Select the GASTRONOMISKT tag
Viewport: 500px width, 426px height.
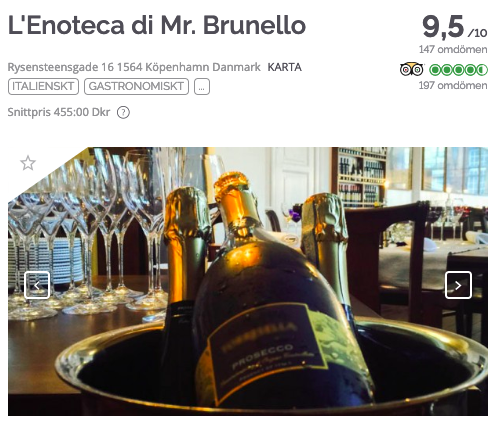(x=136, y=87)
